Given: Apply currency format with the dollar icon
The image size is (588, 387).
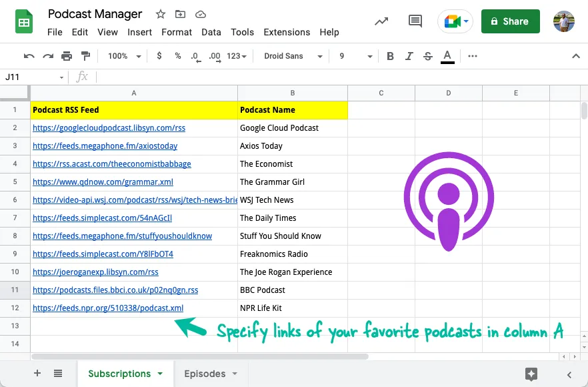Looking at the screenshot, I should pos(158,56).
